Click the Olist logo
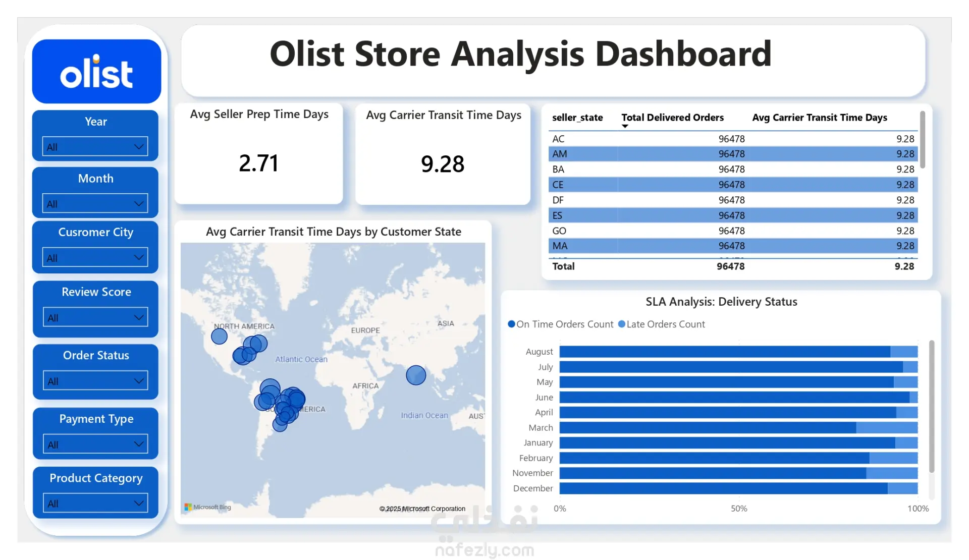969x560 pixels. coord(96,72)
